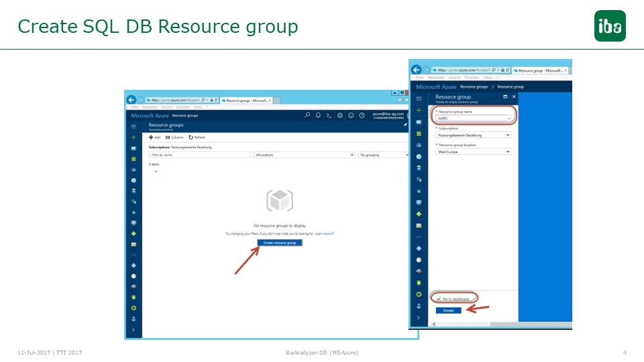Image resolution: width=644 pixels, height=362 pixels.
Task: Click Refresh in Resource groups toolbar
Action: click(197, 137)
